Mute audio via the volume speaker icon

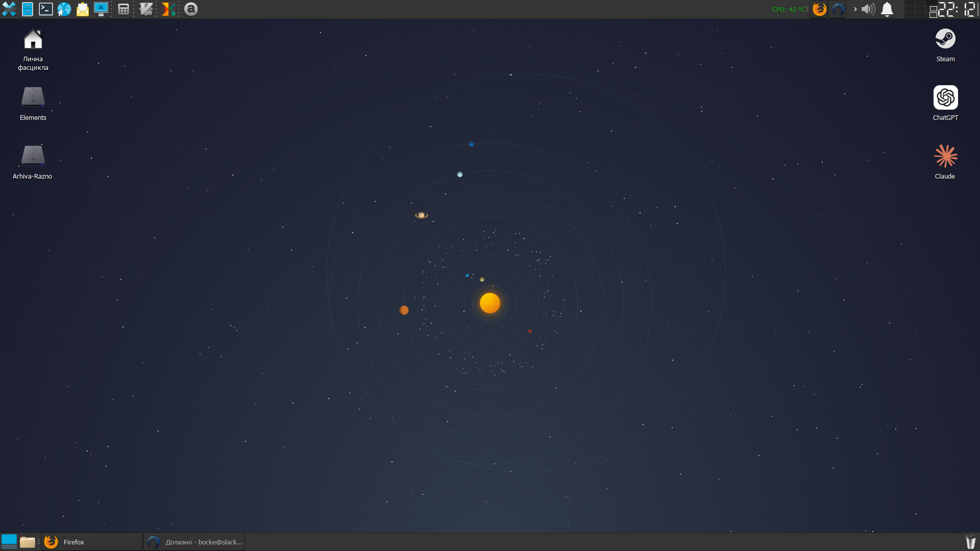[868, 9]
